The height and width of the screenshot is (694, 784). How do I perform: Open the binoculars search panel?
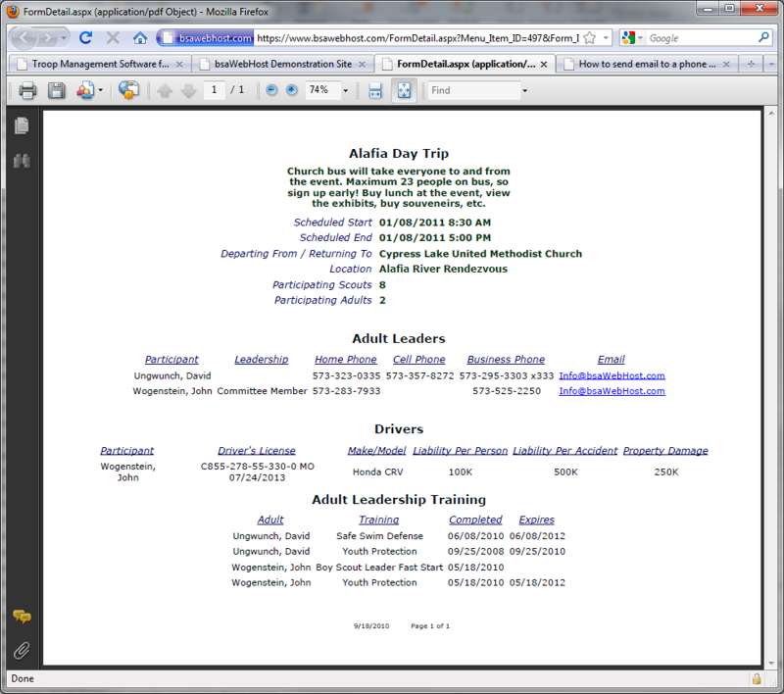tap(22, 161)
